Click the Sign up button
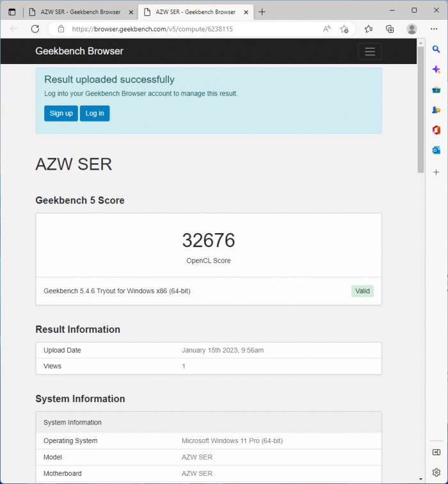This screenshot has height=484, width=448. click(x=61, y=113)
